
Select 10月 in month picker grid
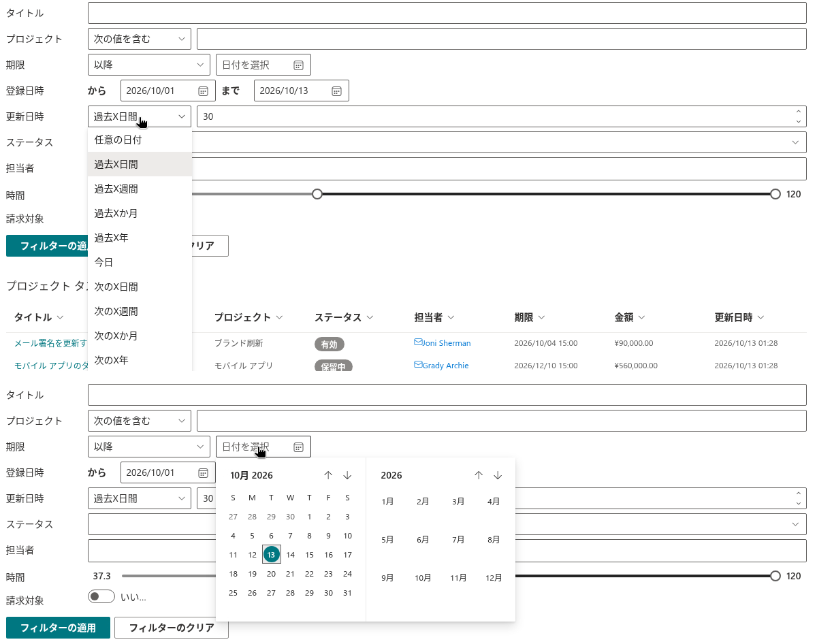pos(423,578)
